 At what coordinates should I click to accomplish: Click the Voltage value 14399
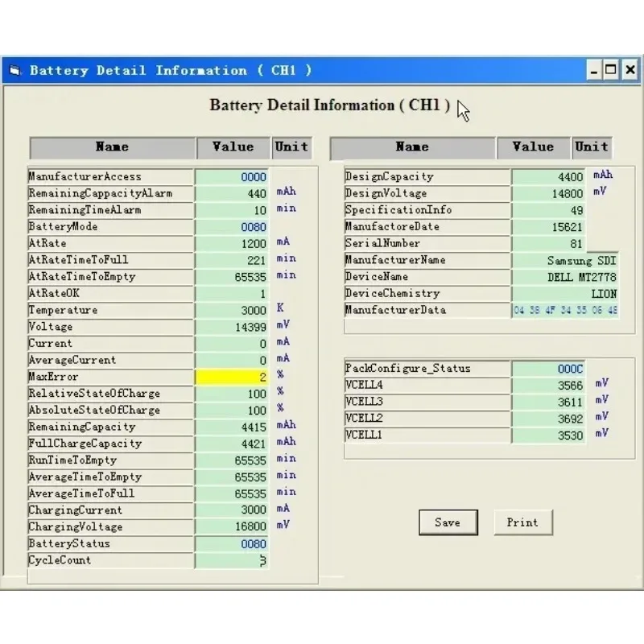click(232, 327)
